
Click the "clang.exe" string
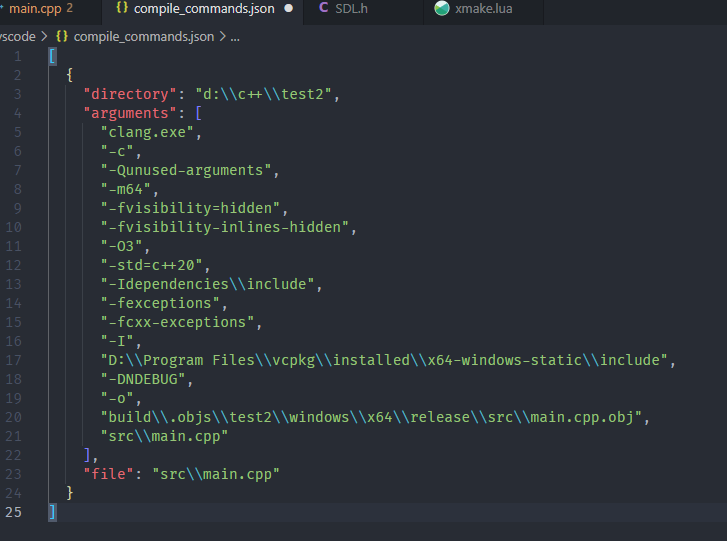tap(147, 133)
